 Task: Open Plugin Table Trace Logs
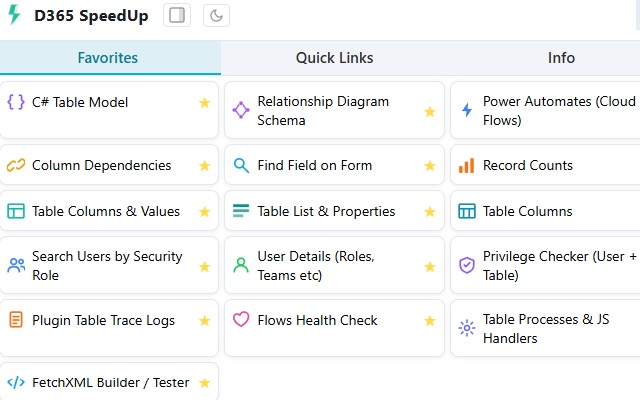(x=109, y=328)
